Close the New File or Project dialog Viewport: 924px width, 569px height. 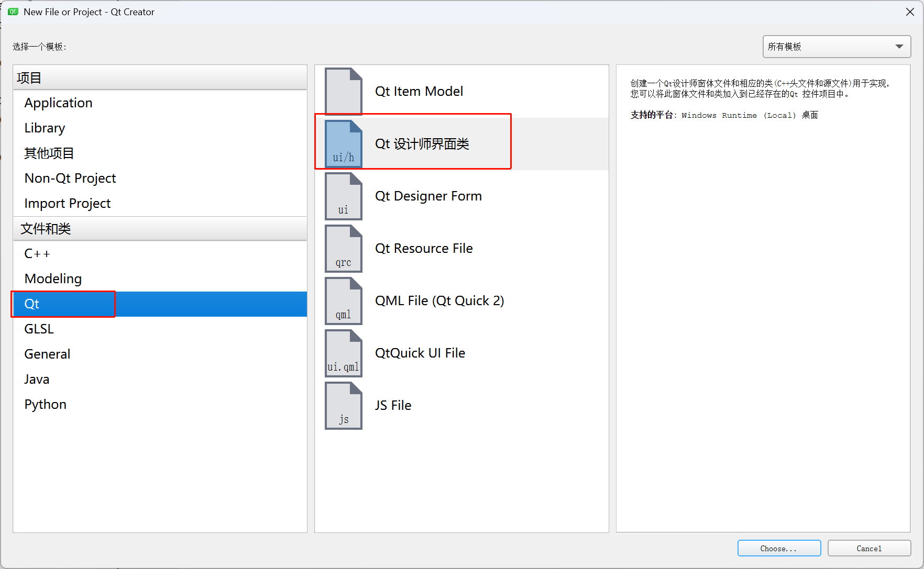click(910, 12)
